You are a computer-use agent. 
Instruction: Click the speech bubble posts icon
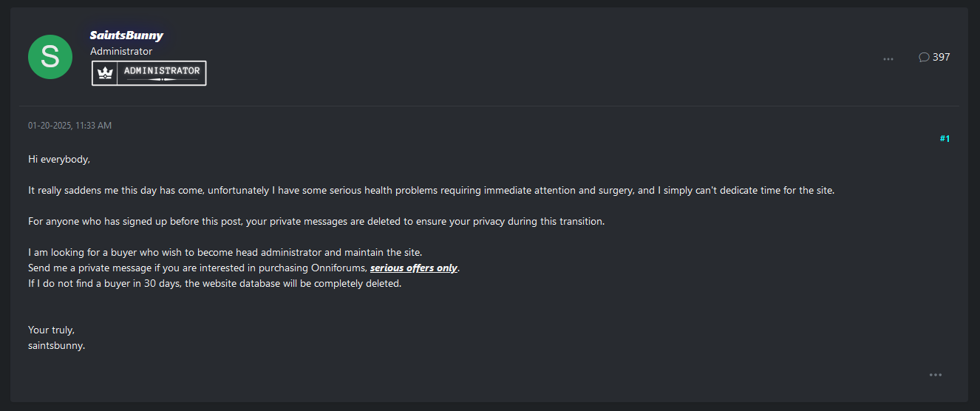pos(924,57)
